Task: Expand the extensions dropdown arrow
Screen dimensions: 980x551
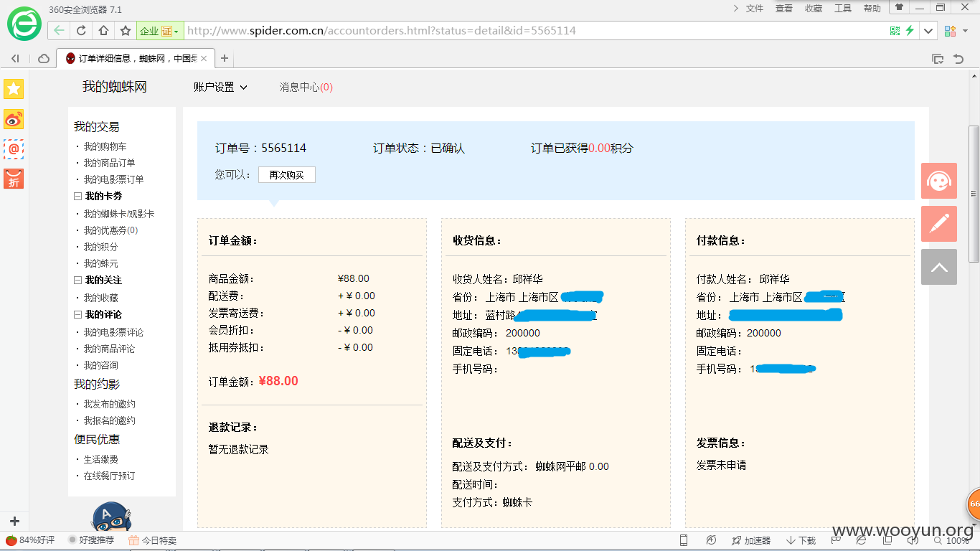Action: [965, 31]
